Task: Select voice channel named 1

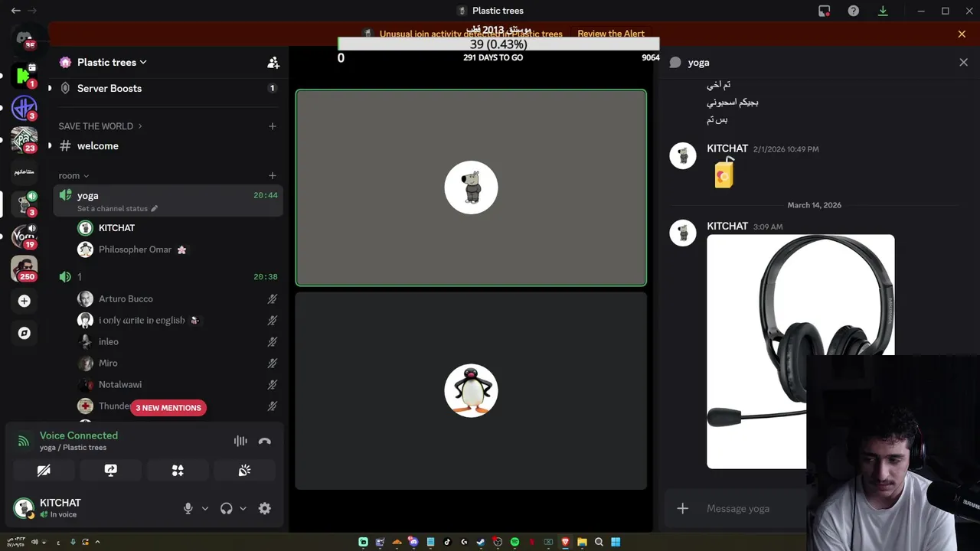Action: point(168,277)
